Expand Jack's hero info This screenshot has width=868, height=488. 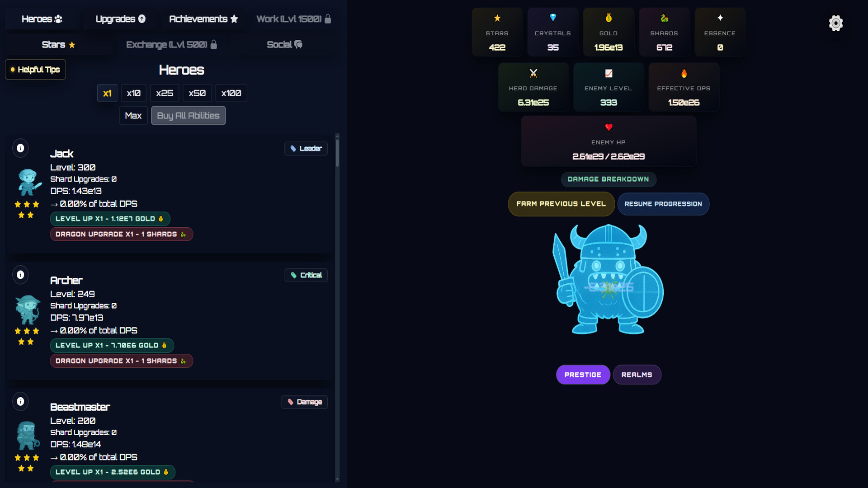point(20,148)
